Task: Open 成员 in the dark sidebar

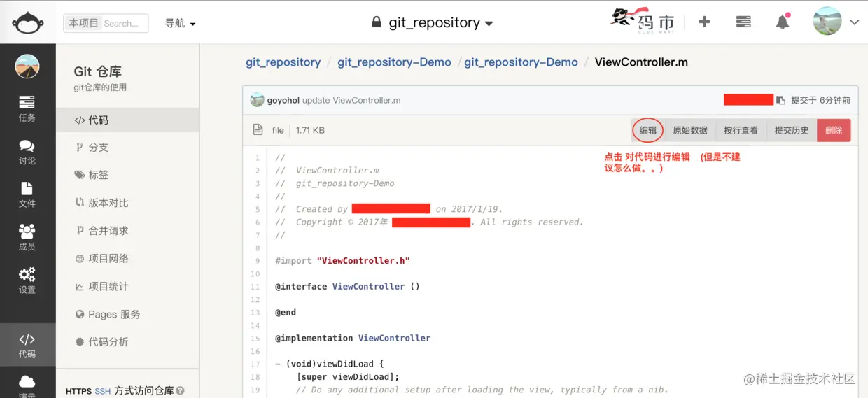Action: [x=27, y=238]
